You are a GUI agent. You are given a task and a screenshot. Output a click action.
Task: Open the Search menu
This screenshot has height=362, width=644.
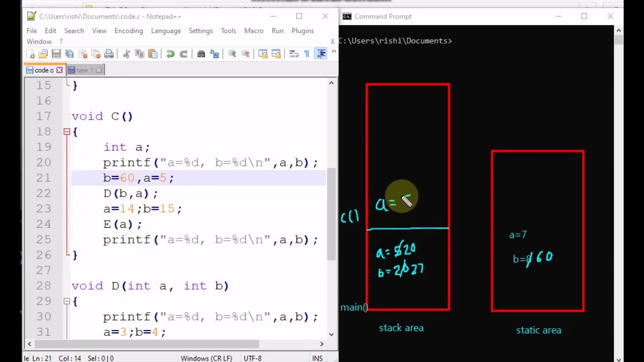(x=74, y=31)
